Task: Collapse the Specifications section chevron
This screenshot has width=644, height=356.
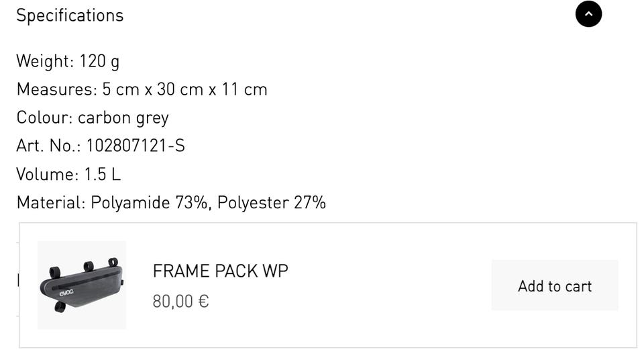Action: point(588,14)
